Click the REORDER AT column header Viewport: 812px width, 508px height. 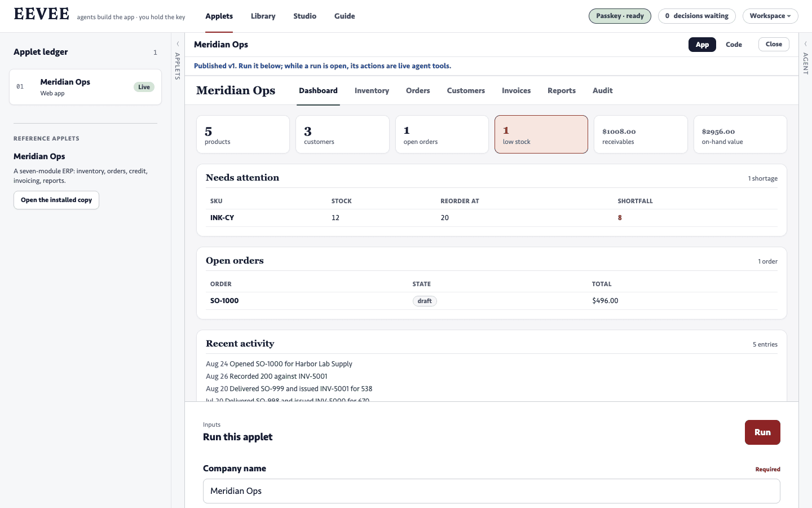[460, 201]
